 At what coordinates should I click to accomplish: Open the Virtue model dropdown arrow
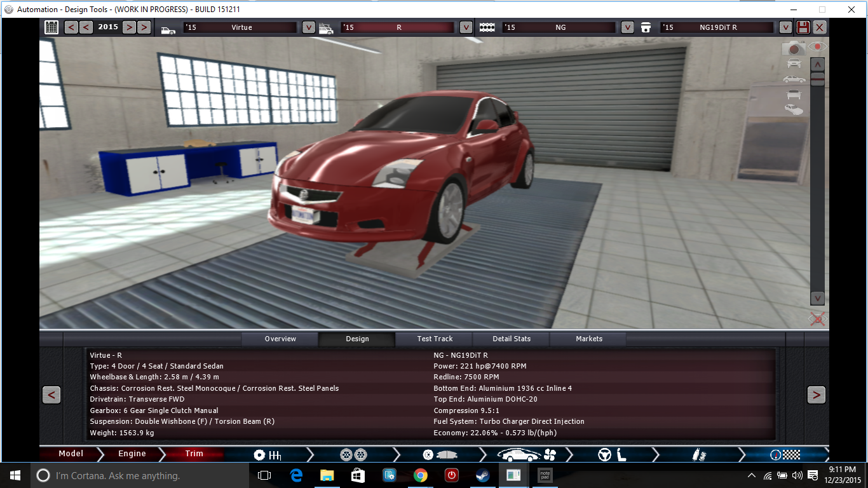(x=308, y=27)
